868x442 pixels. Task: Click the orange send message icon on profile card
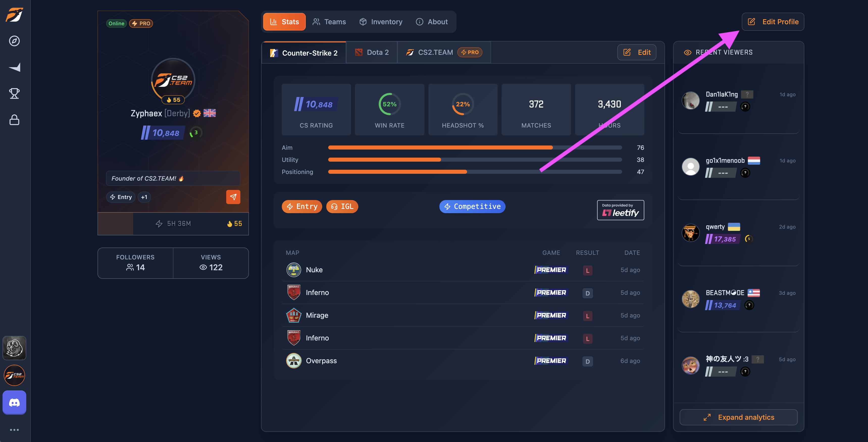[x=233, y=197]
